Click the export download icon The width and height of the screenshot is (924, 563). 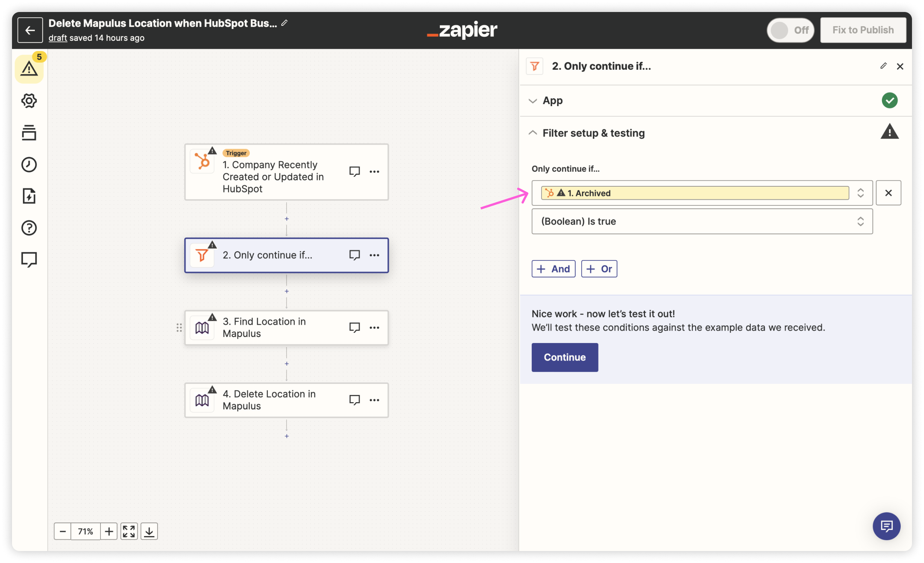pos(149,531)
